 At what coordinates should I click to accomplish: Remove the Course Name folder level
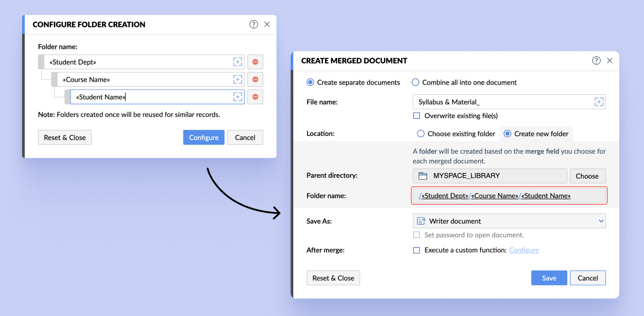255,79
